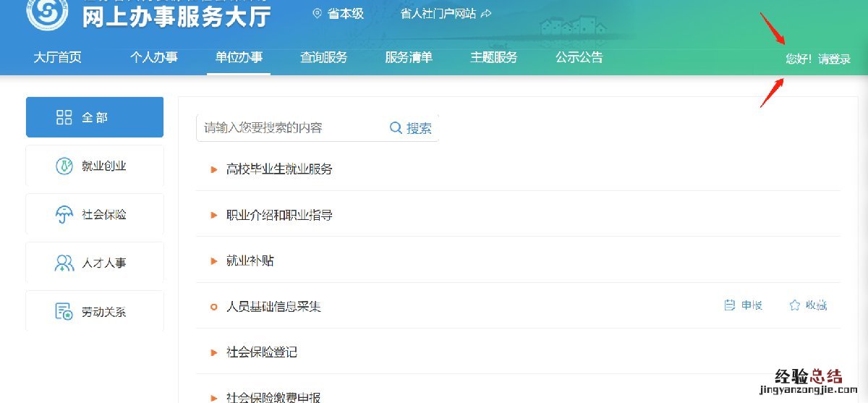Viewport: 868px width, 403px height.
Task: Expand the 社会保险登记 triangle
Action: (x=213, y=352)
